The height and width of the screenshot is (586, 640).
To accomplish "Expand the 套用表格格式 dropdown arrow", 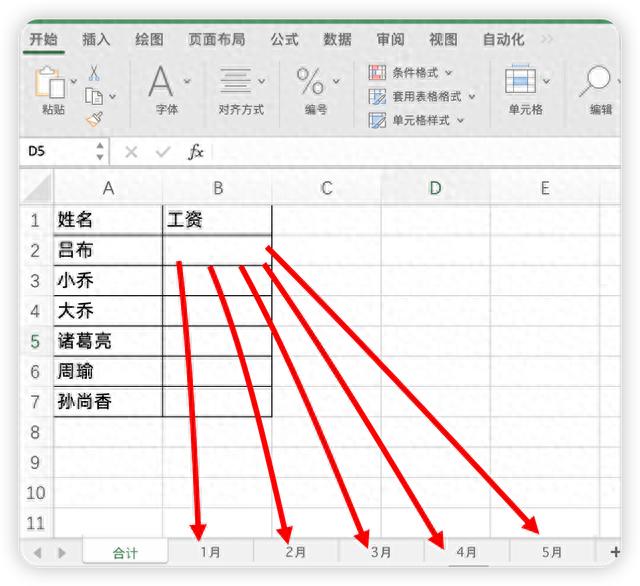I will [x=472, y=97].
